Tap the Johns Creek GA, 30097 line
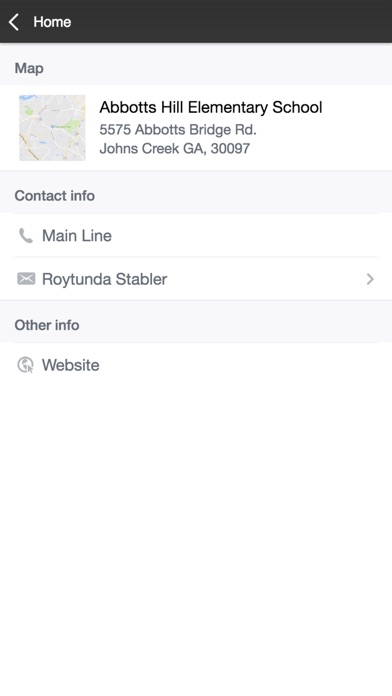This screenshot has width=392, height=696. pos(174,148)
